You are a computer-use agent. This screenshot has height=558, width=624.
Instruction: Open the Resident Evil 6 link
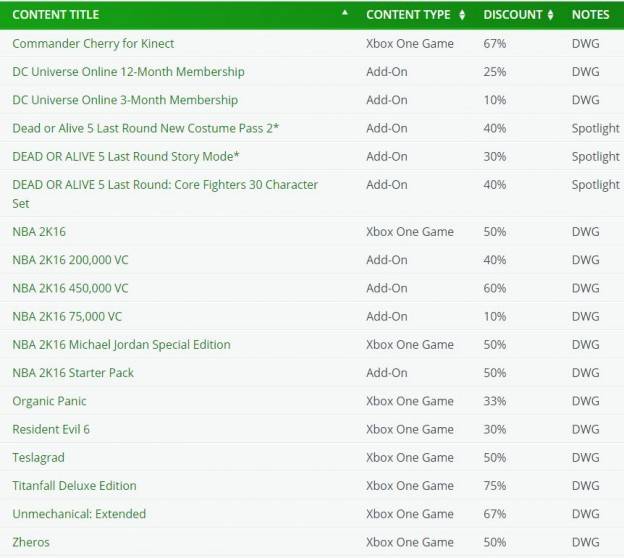coord(51,429)
